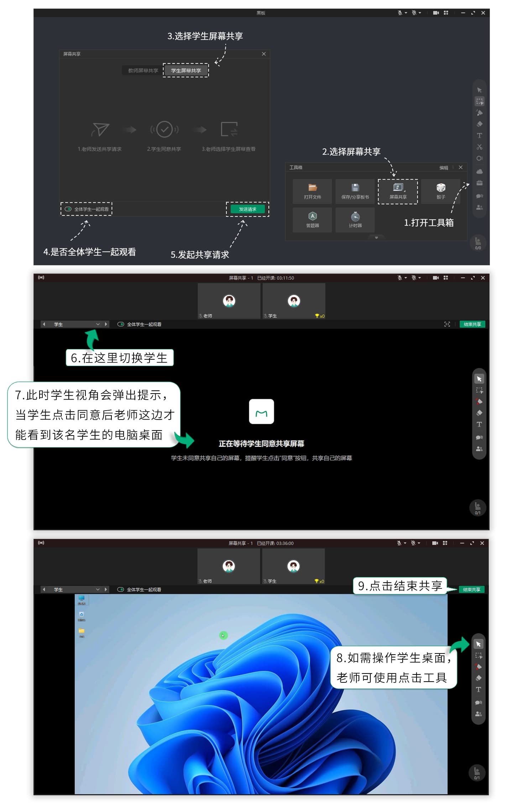This screenshot has width=507, height=812.
Task: Go to previous student arrow in 03:11:50 window
Action: tap(44, 324)
